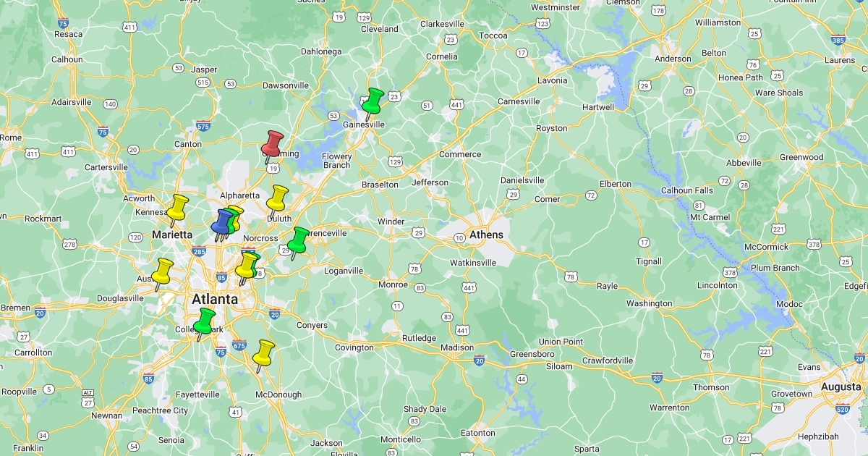Click the Athens city label

click(x=486, y=235)
